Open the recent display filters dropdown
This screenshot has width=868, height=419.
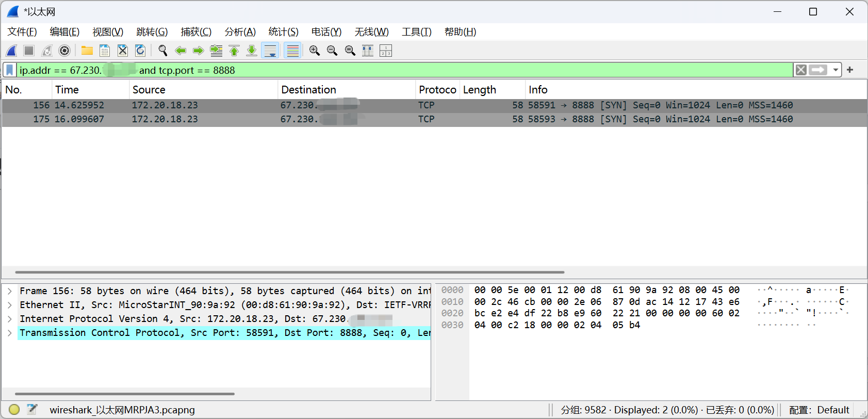pos(836,70)
